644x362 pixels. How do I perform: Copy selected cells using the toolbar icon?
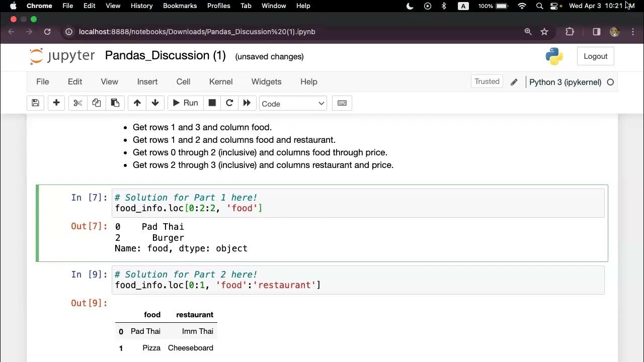coord(96,103)
